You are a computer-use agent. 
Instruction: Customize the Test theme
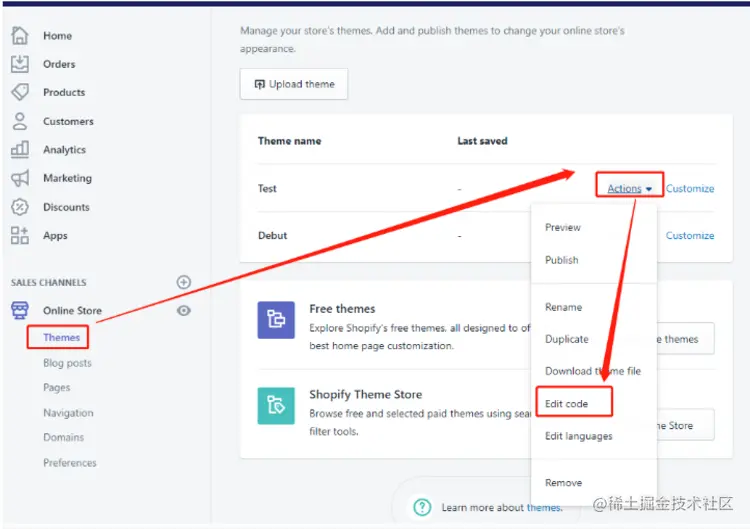[690, 188]
